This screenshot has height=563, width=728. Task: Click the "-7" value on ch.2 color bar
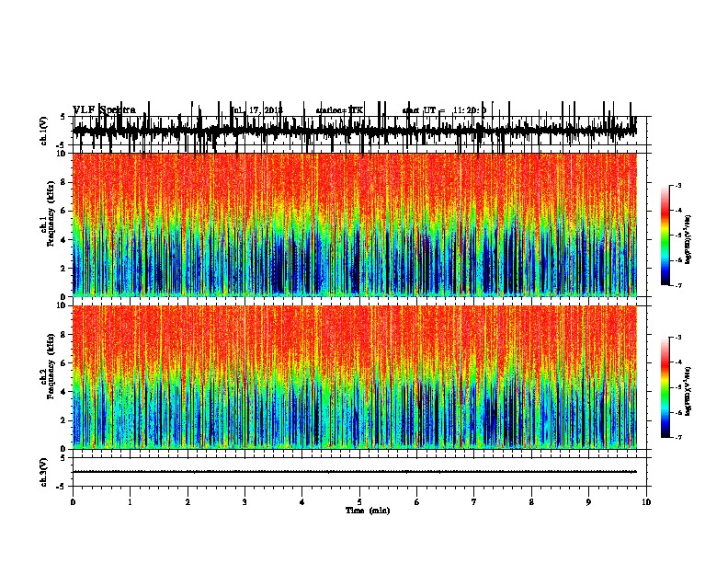677,437
